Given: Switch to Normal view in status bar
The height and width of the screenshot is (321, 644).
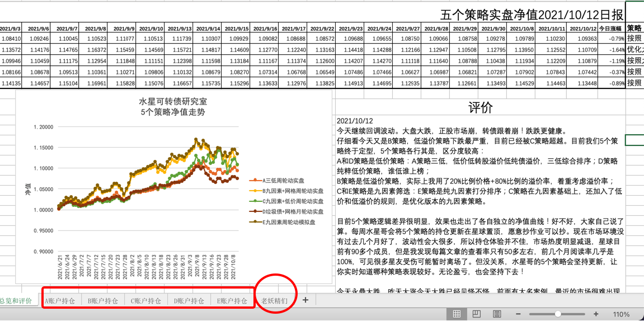Looking at the screenshot, I should click(x=457, y=314).
